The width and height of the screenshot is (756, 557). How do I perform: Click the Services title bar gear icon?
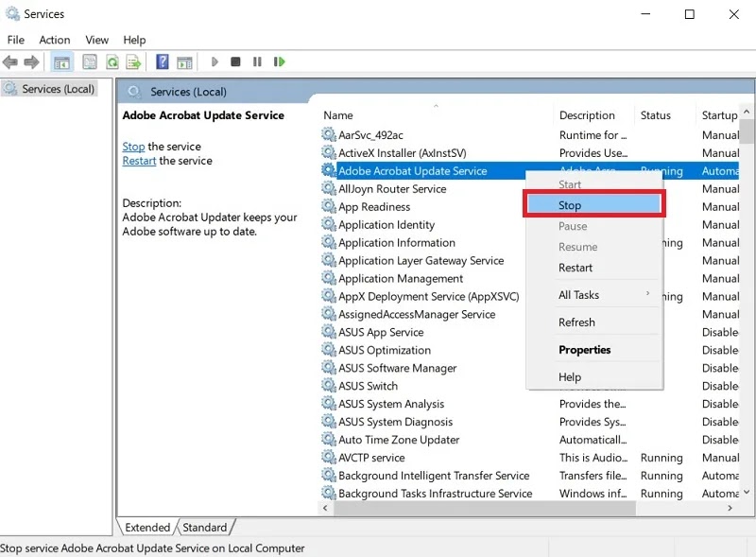pos(12,13)
